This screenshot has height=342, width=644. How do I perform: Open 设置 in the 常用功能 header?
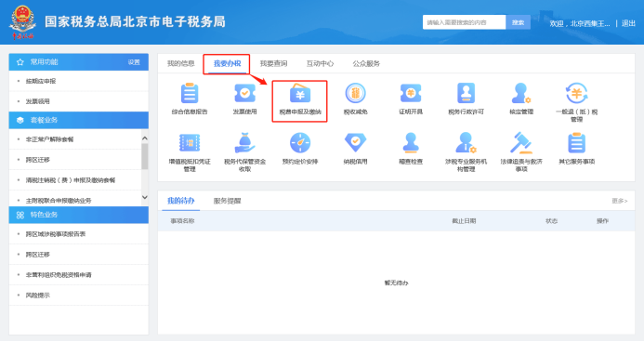point(134,62)
